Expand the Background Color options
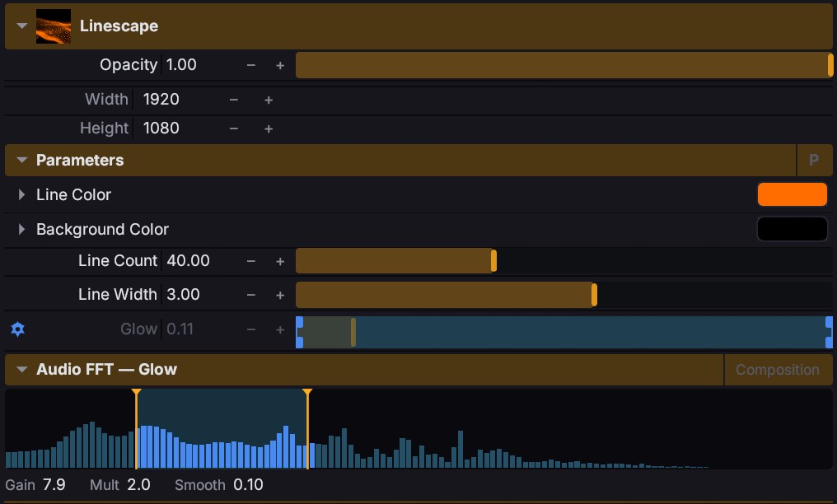The height and width of the screenshot is (504, 837). point(21,229)
